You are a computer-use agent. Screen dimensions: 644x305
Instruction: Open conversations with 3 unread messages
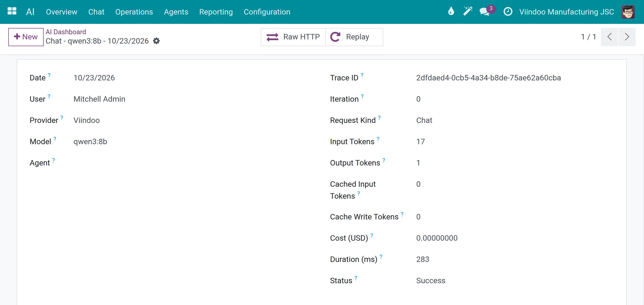click(x=487, y=11)
